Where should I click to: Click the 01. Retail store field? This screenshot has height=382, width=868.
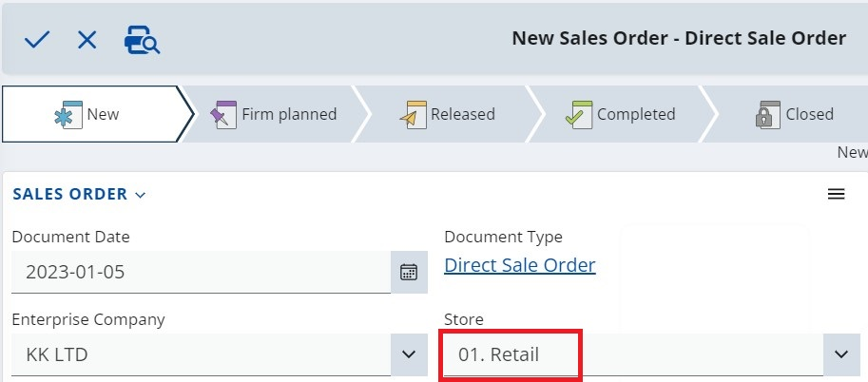510,355
